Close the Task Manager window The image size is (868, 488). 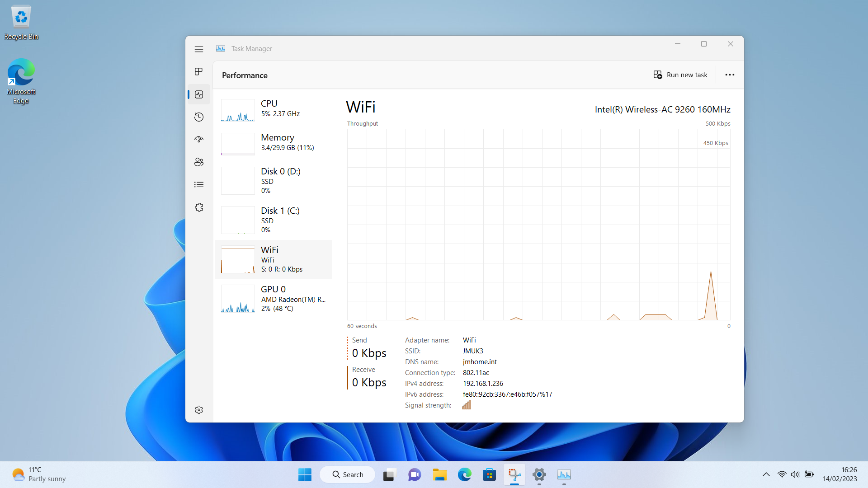731,44
